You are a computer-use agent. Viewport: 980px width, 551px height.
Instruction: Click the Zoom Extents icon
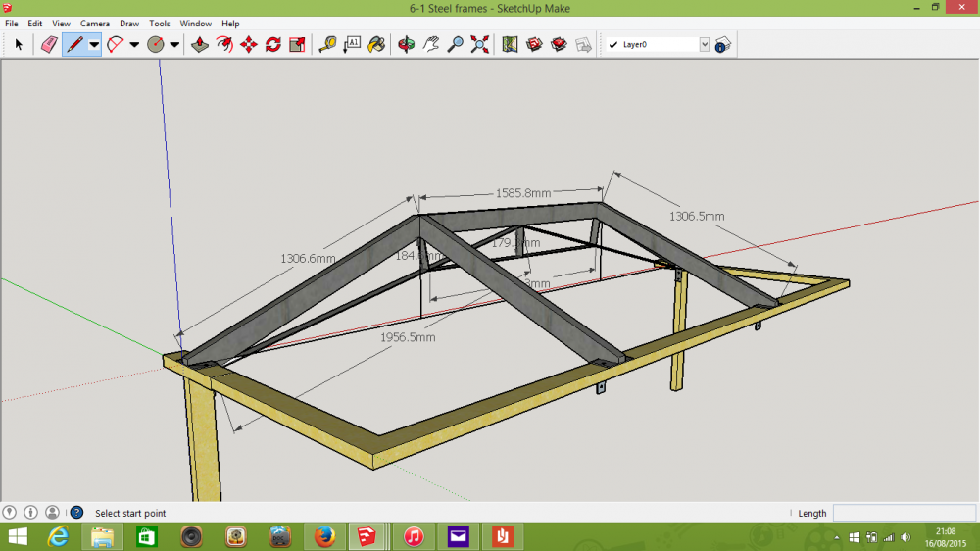479,44
